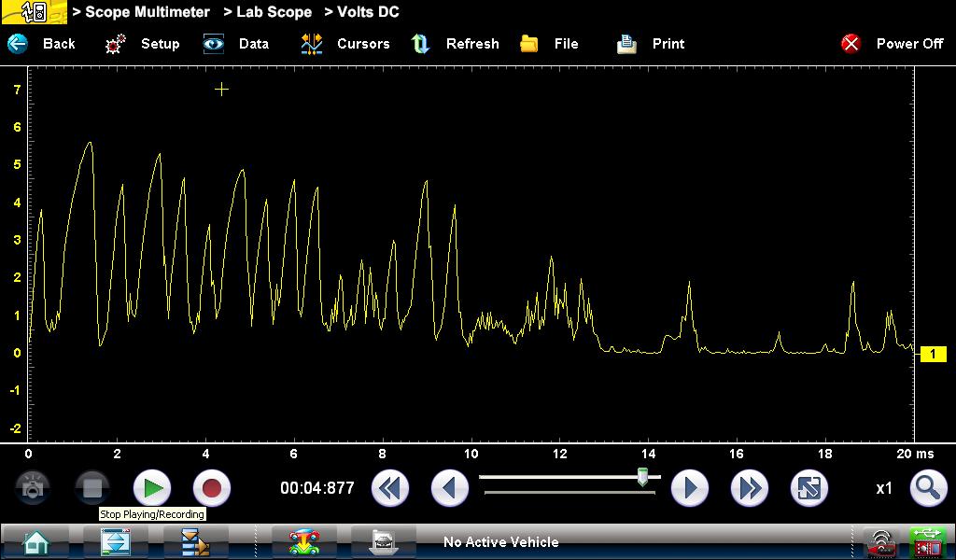Click the green Play button
Image resolution: width=956 pixels, height=560 pixels.
click(152, 488)
